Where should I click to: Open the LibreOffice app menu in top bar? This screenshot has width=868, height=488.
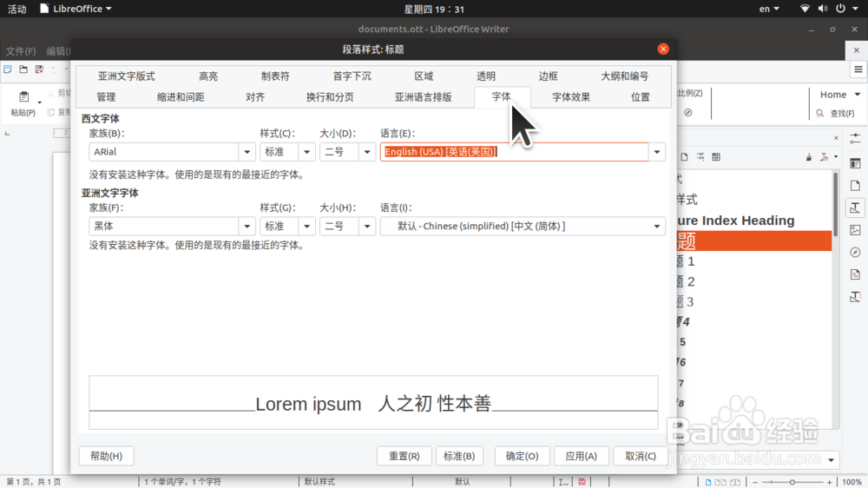pos(76,9)
